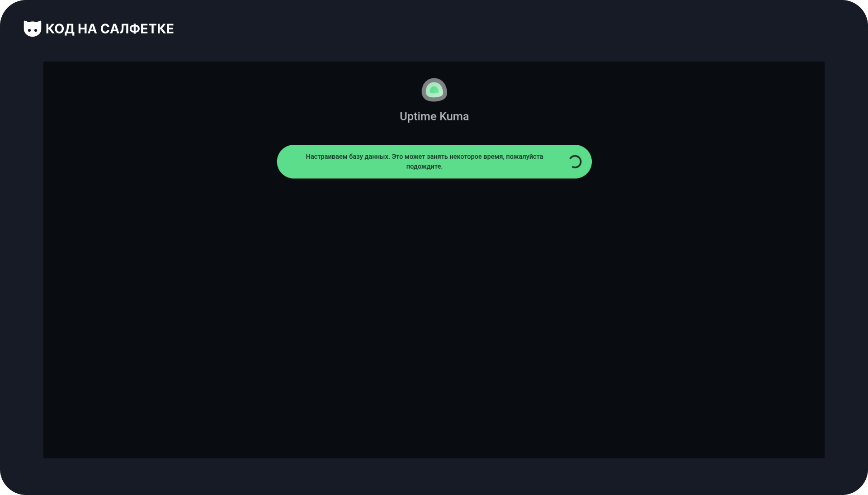Click the word "подождите." in banner
Image resolution: width=868 pixels, height=495 pixels.
click(x=424, y=167)
